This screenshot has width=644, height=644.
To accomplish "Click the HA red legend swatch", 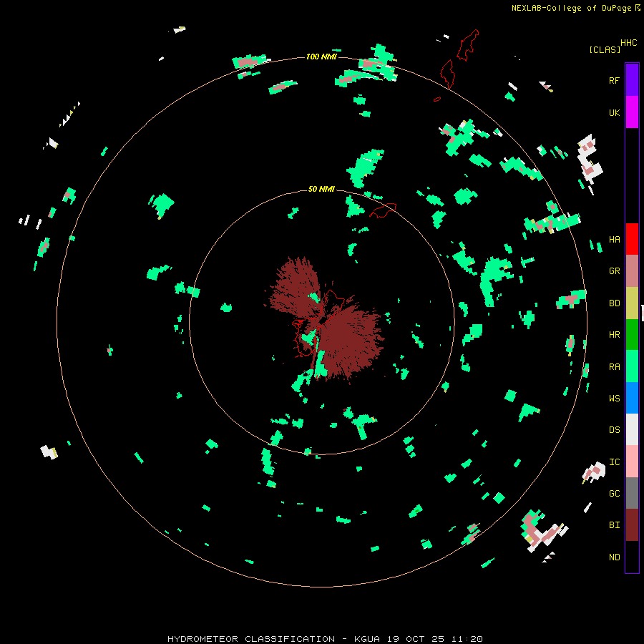I will (632, 239).
